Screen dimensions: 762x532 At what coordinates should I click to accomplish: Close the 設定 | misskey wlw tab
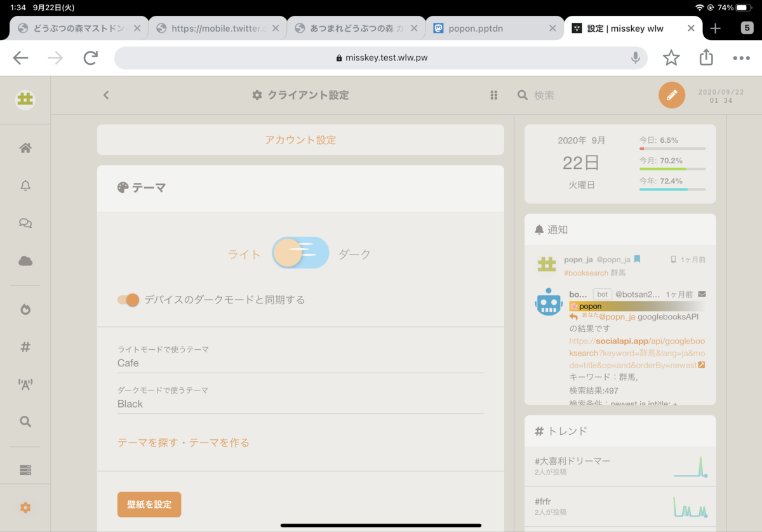coord(691,28)
